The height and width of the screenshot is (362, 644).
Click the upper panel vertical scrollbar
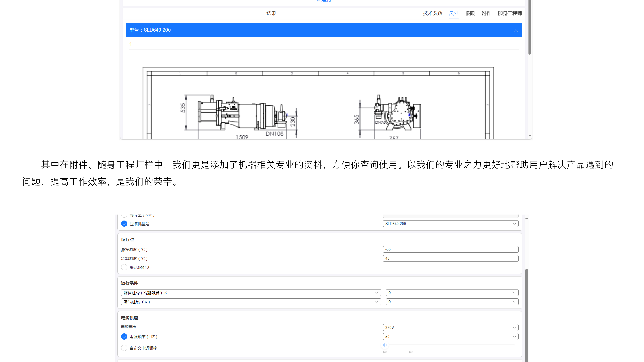tap(530, 27)
